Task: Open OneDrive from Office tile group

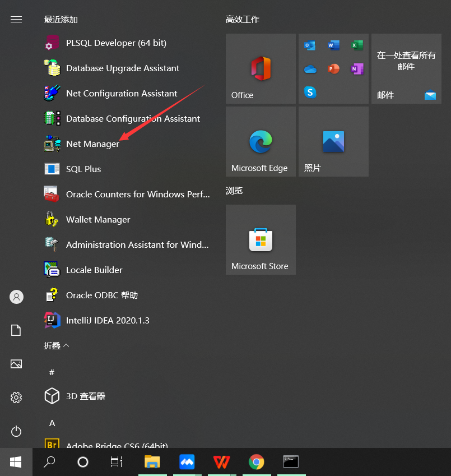Action: (310, 69)
